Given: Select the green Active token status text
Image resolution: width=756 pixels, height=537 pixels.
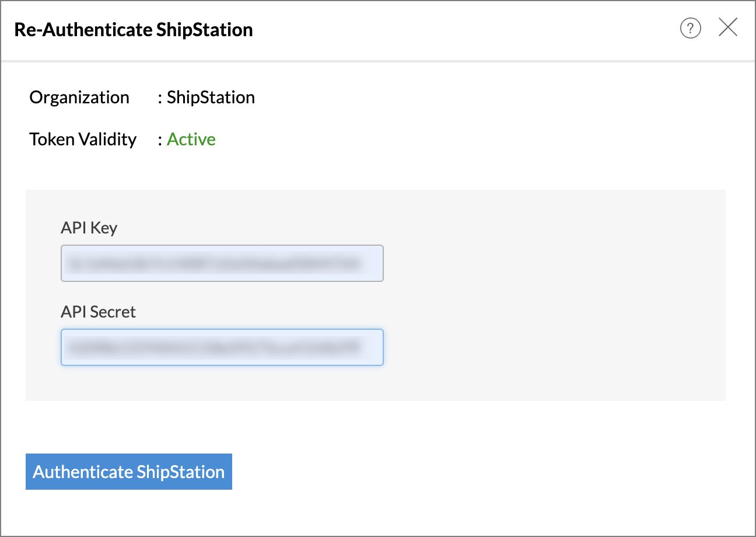Looking at the screenshot, I should pyautogui.click(x=191, y=140).
